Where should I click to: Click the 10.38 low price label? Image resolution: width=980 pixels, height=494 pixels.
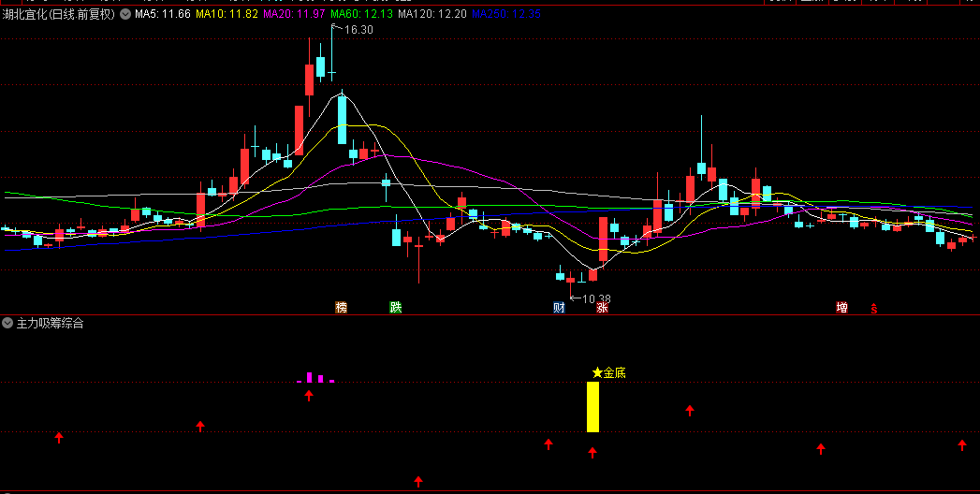pyautogui.click(x=596, y=299)
